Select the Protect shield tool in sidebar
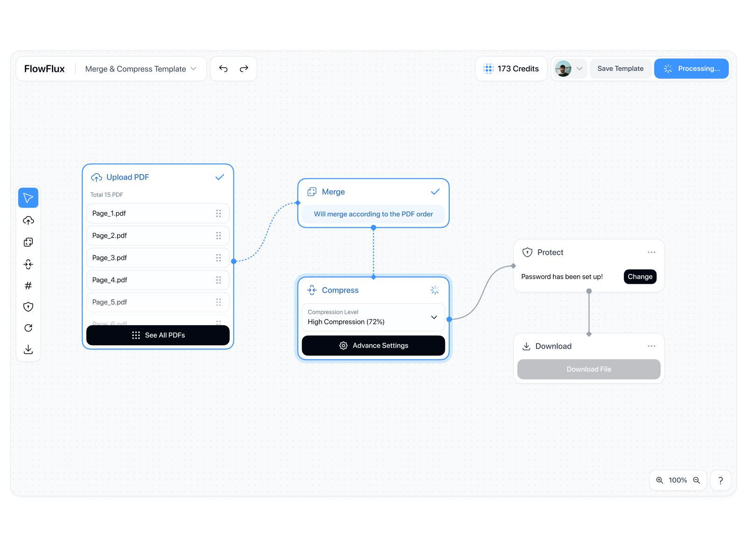This screenshot has width=747, height=560. (28, 307)
